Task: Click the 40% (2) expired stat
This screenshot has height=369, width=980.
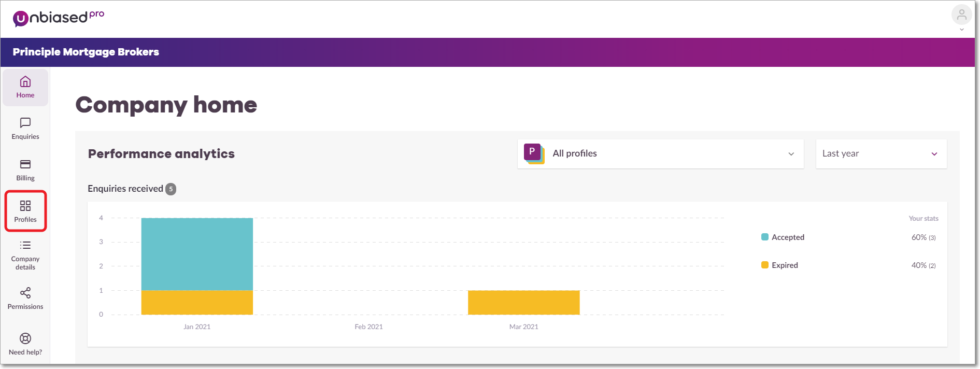Action: (924, 265)
